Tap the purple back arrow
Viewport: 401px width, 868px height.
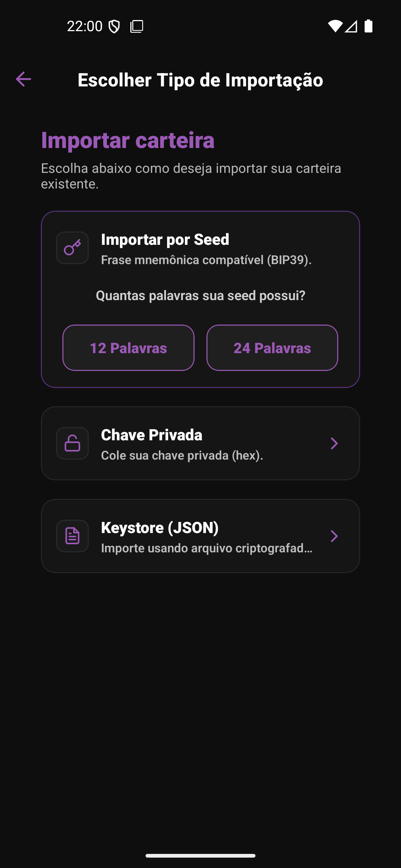(x=23, y=79)
